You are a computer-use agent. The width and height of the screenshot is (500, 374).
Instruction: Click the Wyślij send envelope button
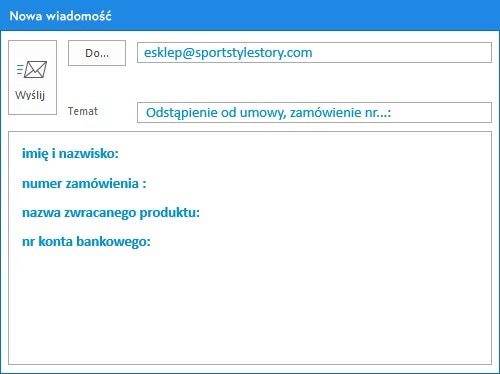32,77
